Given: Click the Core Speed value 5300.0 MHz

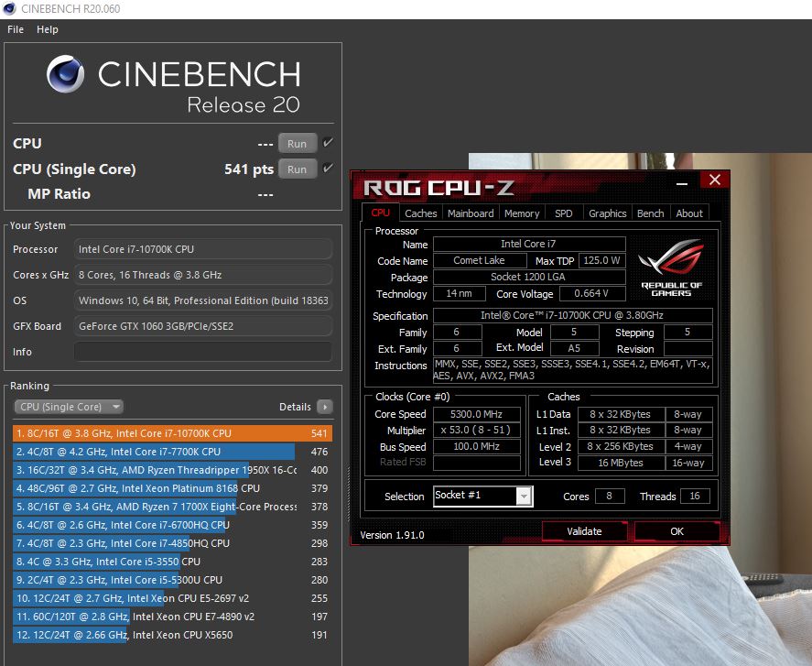Looking at the screenshot, I should tap(476, 414).
